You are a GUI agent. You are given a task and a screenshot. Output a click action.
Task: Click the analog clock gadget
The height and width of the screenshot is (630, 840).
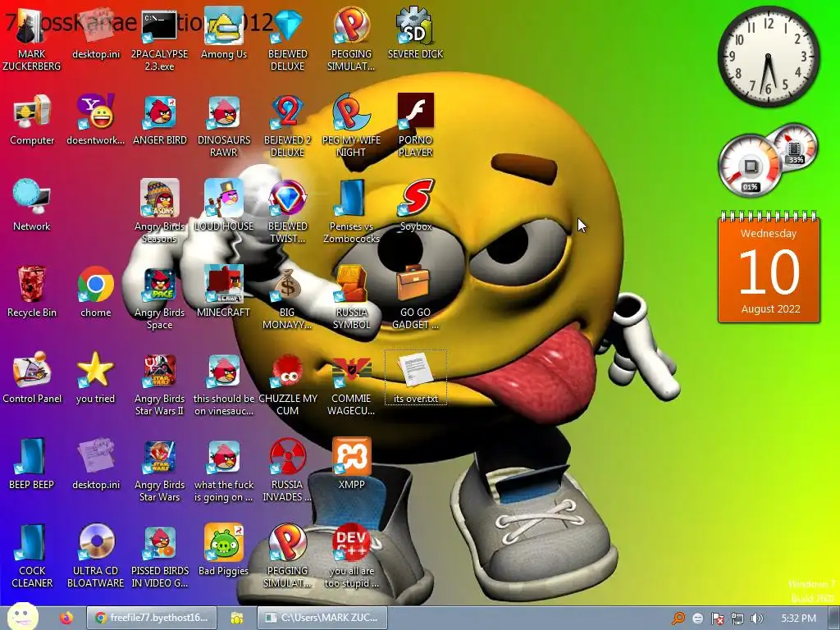pyautogui.click(x=769, y=57)
